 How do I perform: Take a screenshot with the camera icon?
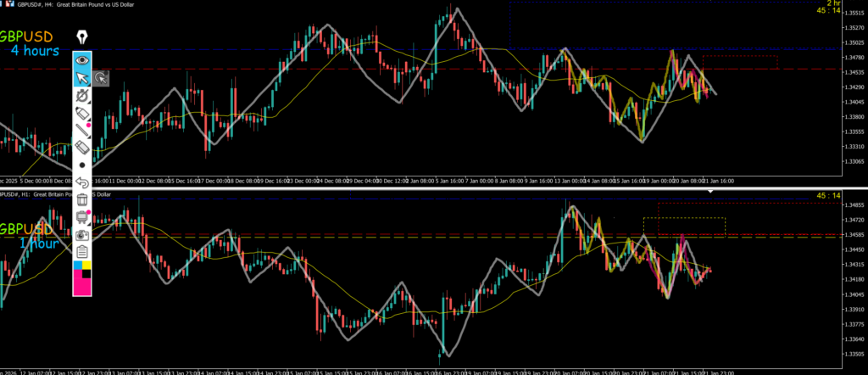click(82, 234)
